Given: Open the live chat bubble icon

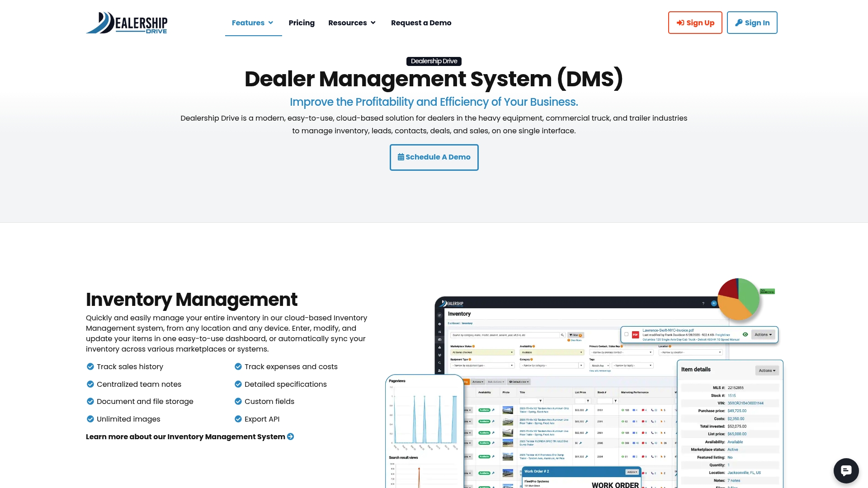Looking at the screenshot, I should click(x=846, y=470).
